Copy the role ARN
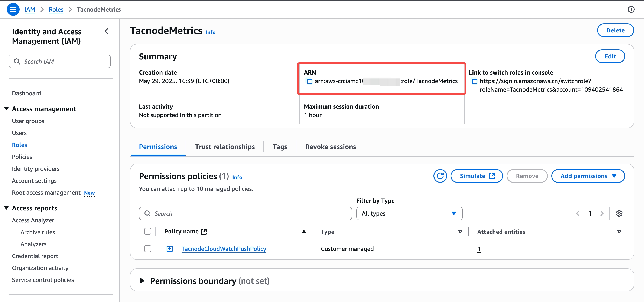Screen dimensions: 644x302 coord(309,81)
